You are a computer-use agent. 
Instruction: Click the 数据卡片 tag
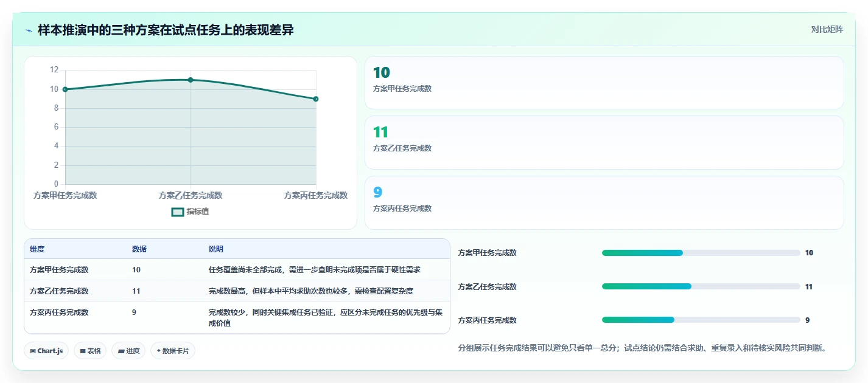(x=173, y=351)
